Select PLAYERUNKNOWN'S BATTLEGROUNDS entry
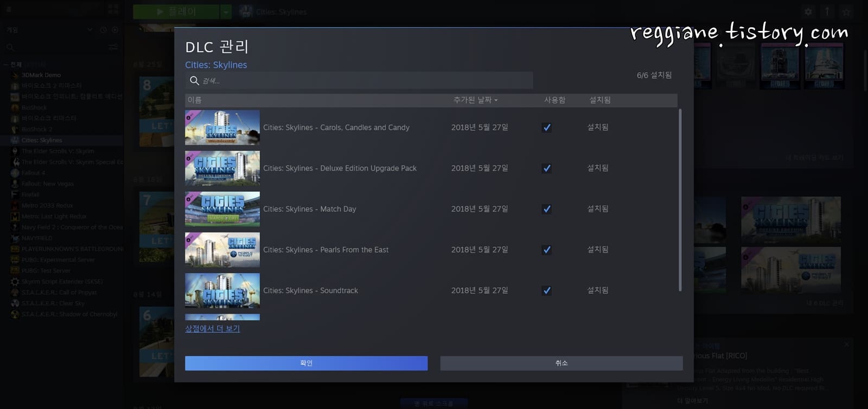The height and width of the screenshot is (409, 868). click(72, 249)
